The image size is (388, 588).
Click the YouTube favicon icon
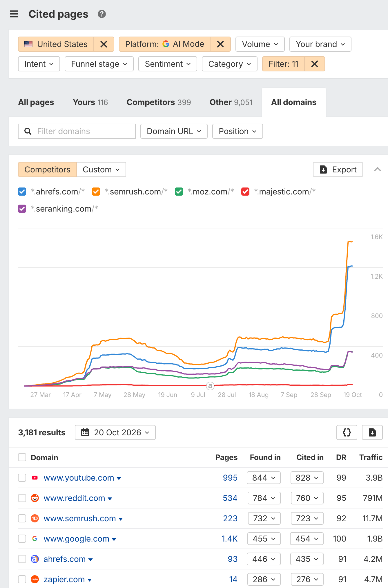pos(35,478)
